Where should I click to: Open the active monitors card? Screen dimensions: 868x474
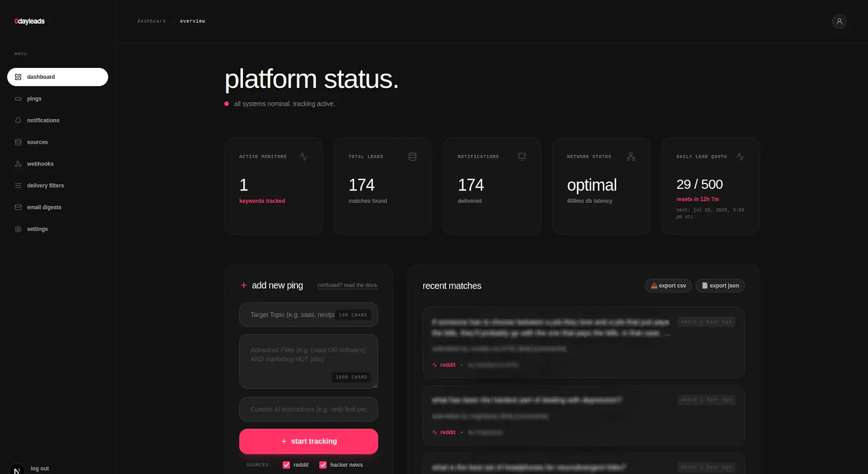[x=273, y=186]
